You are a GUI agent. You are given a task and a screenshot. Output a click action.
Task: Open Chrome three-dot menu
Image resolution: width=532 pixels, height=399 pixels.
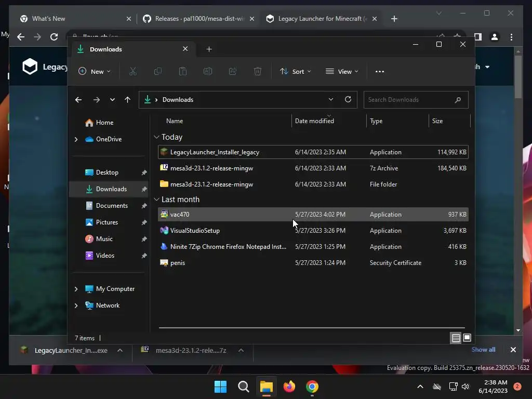[511, 37]
